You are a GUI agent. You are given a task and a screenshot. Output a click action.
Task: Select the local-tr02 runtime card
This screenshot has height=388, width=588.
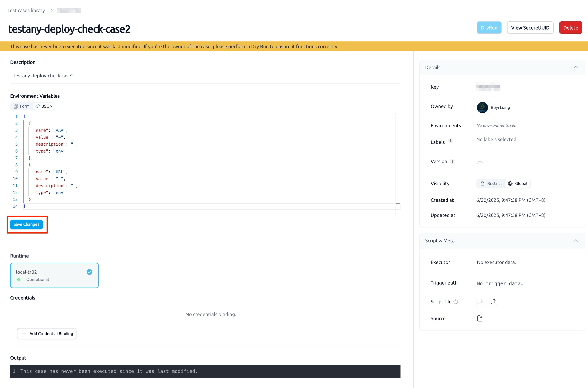[54, 275]
